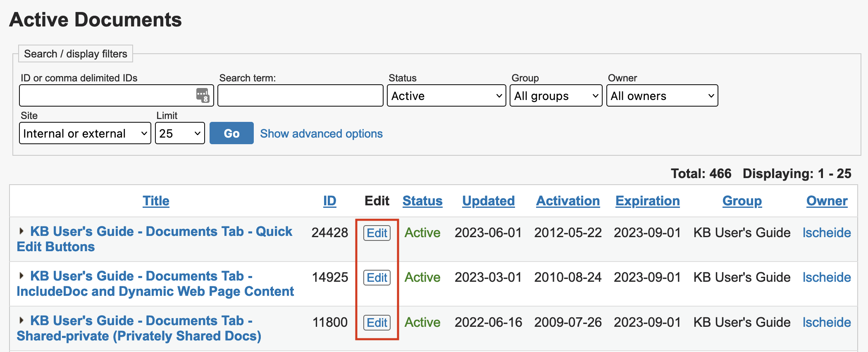868x352 pixels.
Task: Click the Search term text field
Action: (300, 95)
